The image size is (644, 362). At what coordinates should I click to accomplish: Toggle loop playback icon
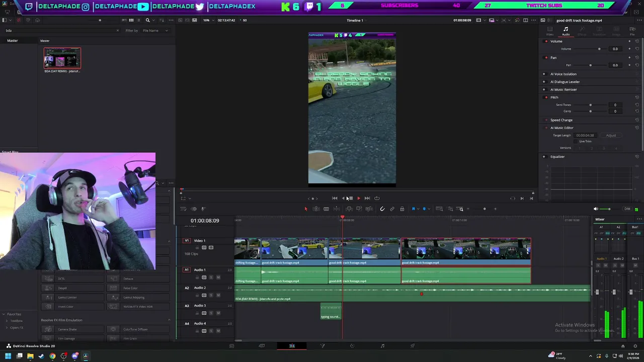click(377, 198)
